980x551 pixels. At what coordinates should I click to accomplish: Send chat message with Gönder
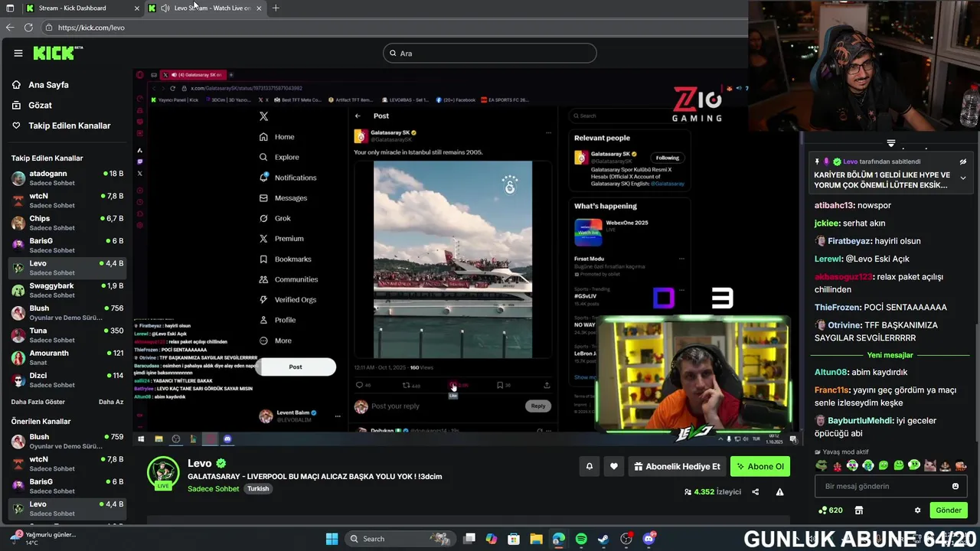948,510
